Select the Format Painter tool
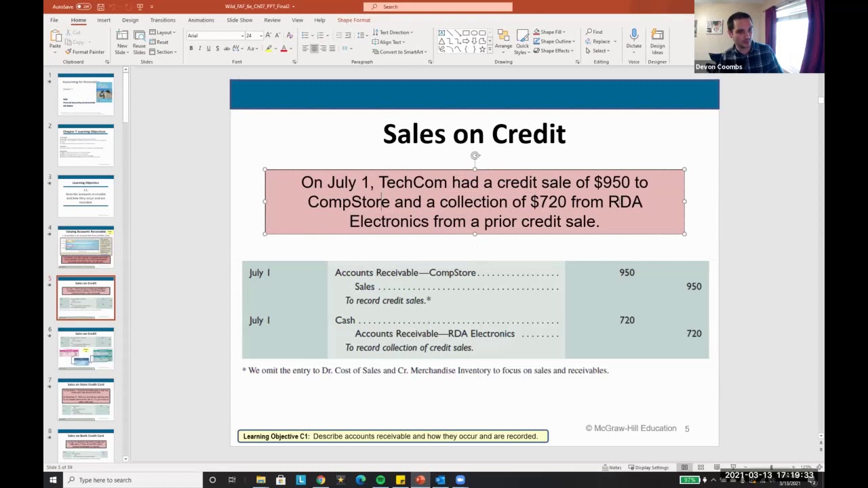This screenshot has height=488, width=868. [85, 52]
